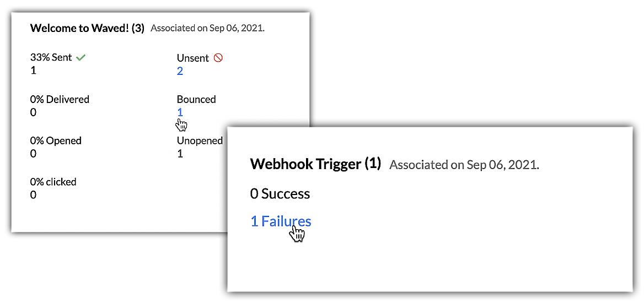644x303 pixels.
Task: Click the Sent count value 1
Action: point(33,71)
